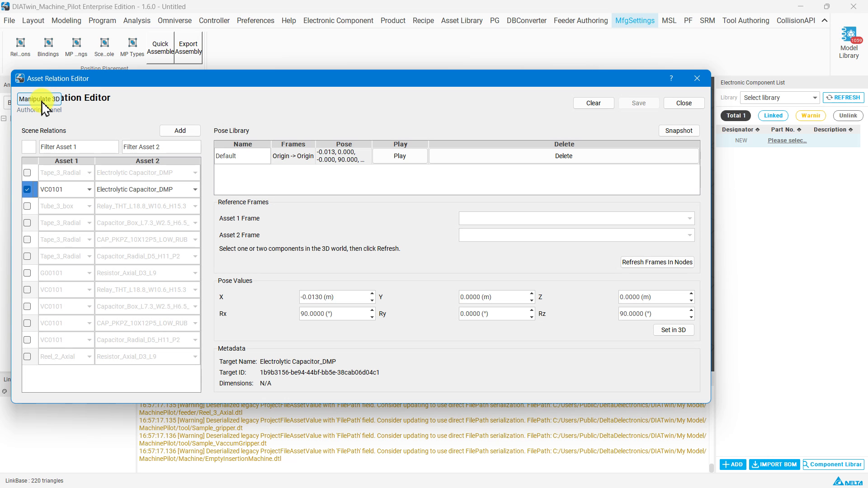This screenshot has width=868, height=488.
Task: Check the Tape_3_Radial CAP_PKPZ row checkbox
Action: click(x=27, y=239)
